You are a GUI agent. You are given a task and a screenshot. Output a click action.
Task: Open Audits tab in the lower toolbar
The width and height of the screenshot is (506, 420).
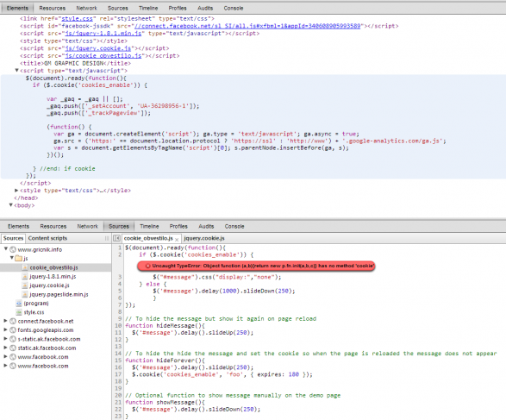pos(206,226)
